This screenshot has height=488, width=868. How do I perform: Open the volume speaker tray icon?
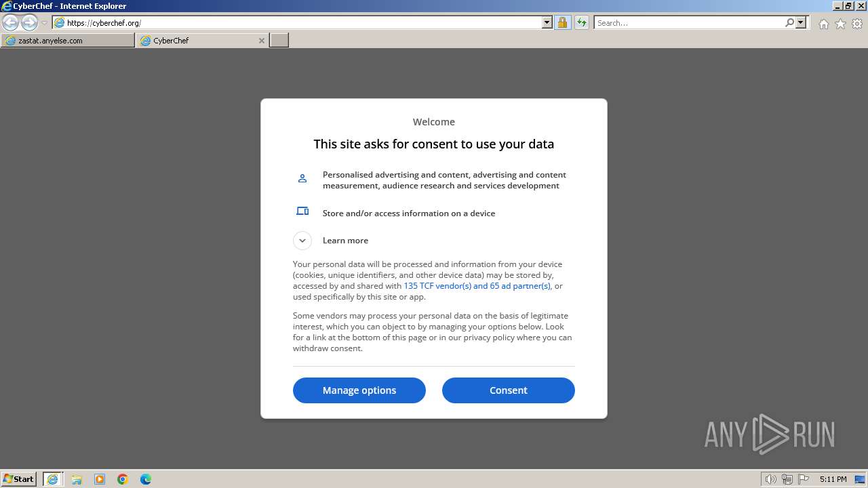[771, 479]
